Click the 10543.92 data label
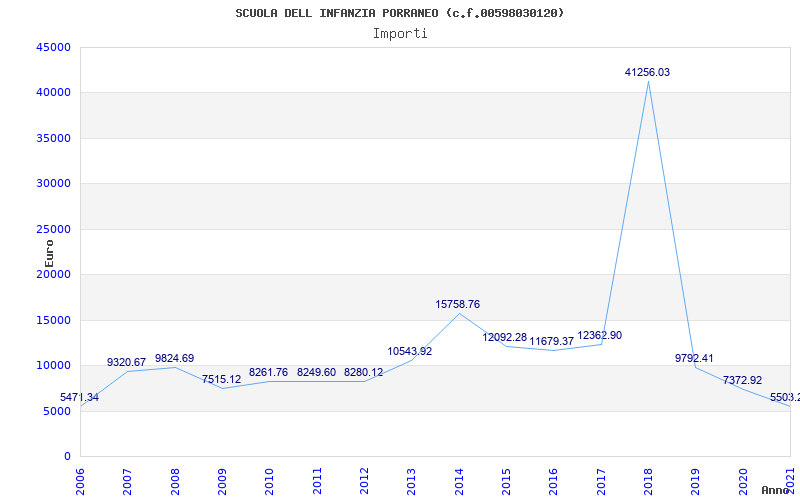Screen dimensions: 800x500 (410, 351)
